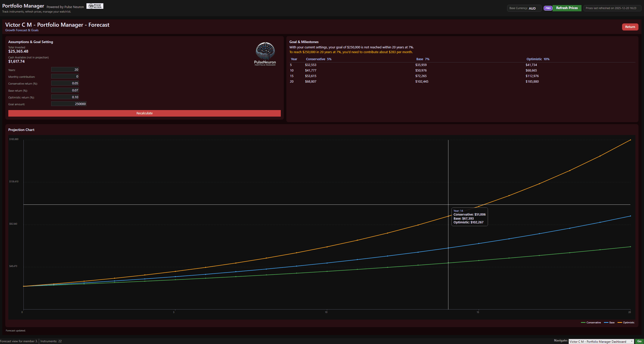Toggle the Optimistic series in chart legend

click(x=626, y=322)
